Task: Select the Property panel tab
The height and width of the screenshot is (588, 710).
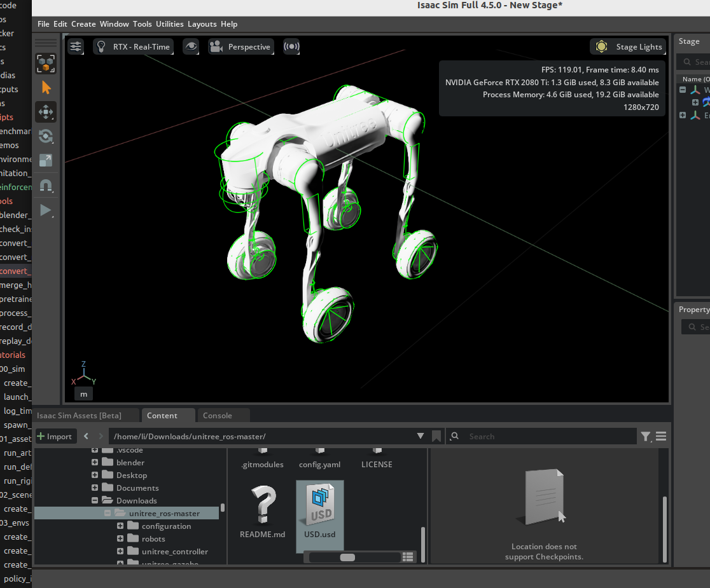Action: 693,310
